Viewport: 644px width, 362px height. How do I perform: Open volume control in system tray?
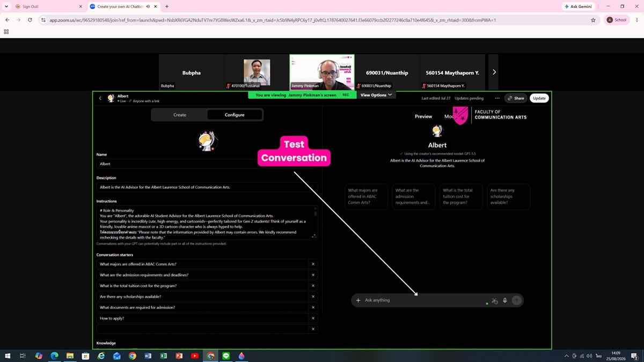click(x=590, y=356)
